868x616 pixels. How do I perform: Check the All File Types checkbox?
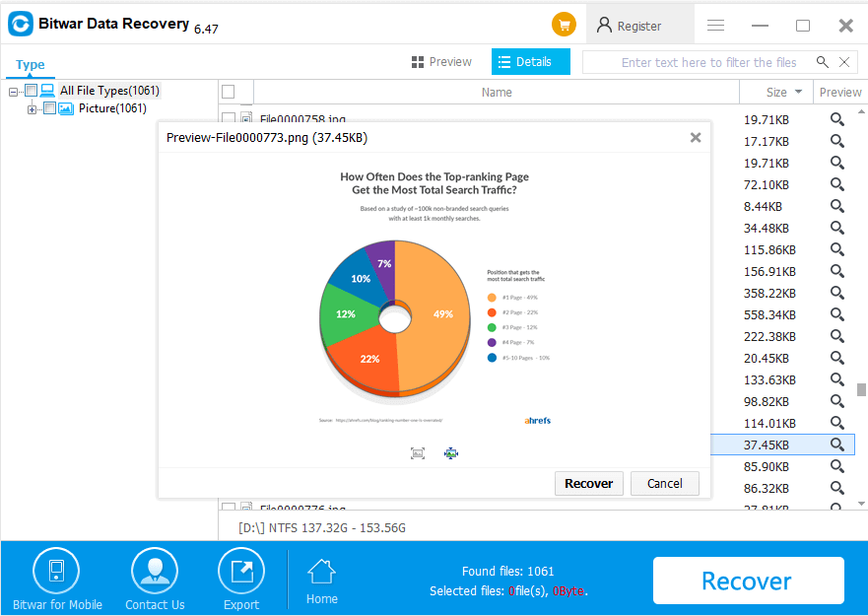click(33, 90)
